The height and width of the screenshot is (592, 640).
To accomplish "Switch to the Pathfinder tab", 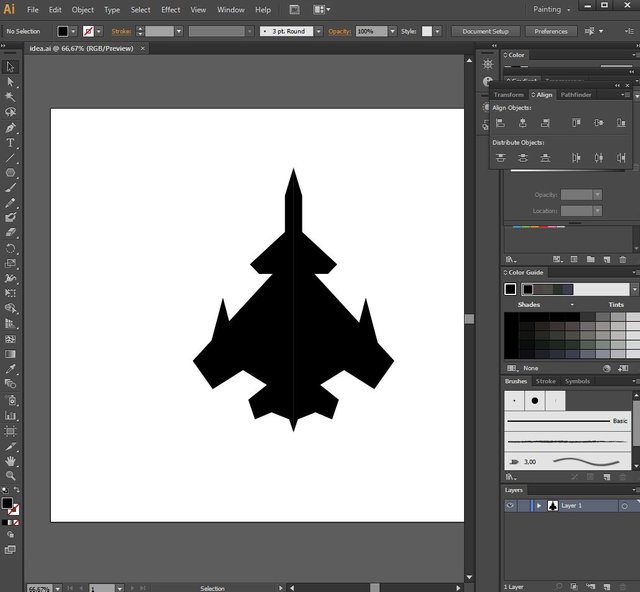I will [575, 95].
